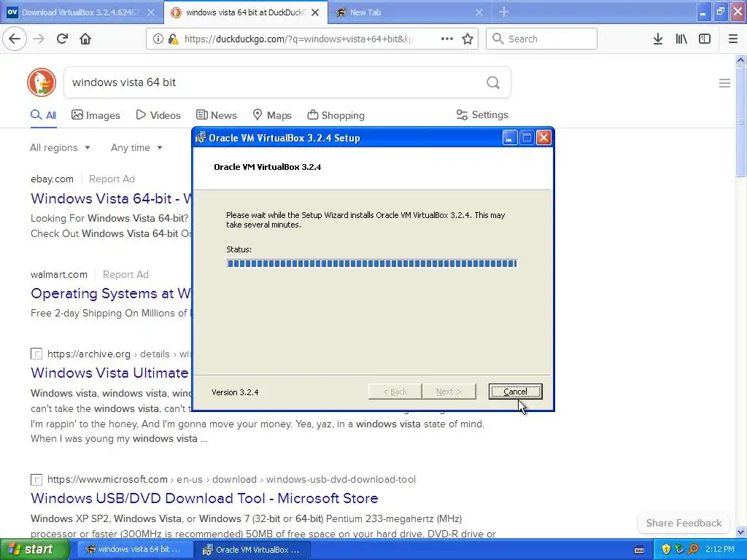Close the Download VirtualBox tab

[150, 12]
